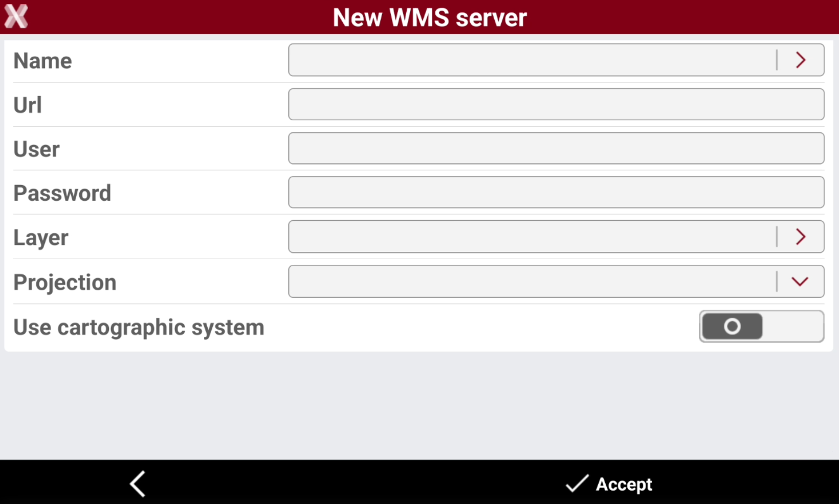The width and height of the screenshot is (839, 504).
Task: Click the Layer selection field
Action: click(556, 237)
